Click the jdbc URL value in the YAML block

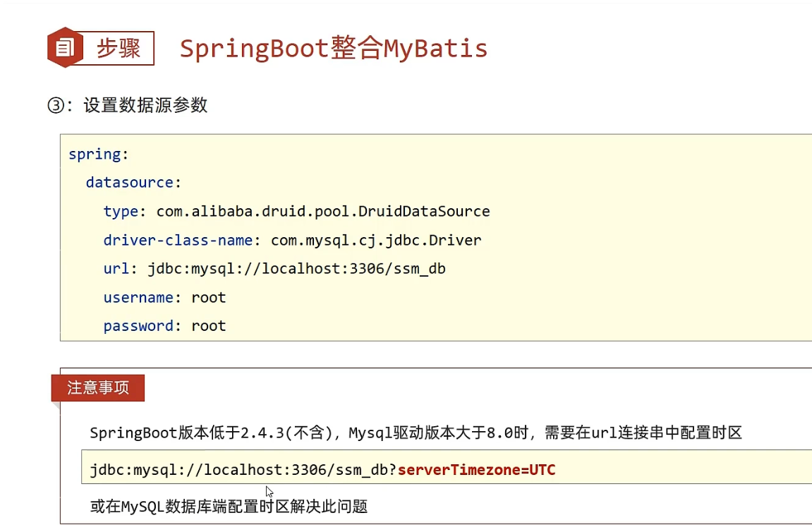pyautogui.click(x=296, y=269)
